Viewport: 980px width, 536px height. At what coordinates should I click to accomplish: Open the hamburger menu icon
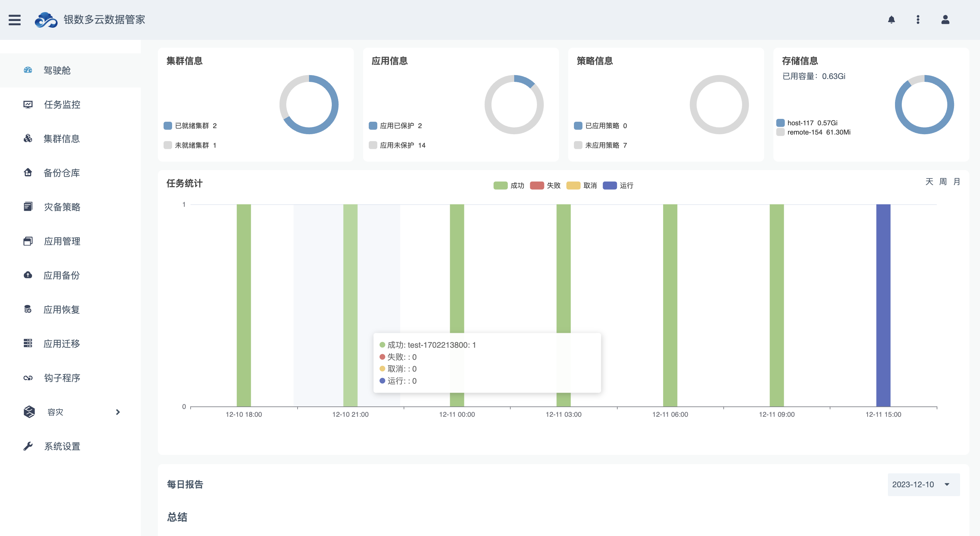(15, 20)
